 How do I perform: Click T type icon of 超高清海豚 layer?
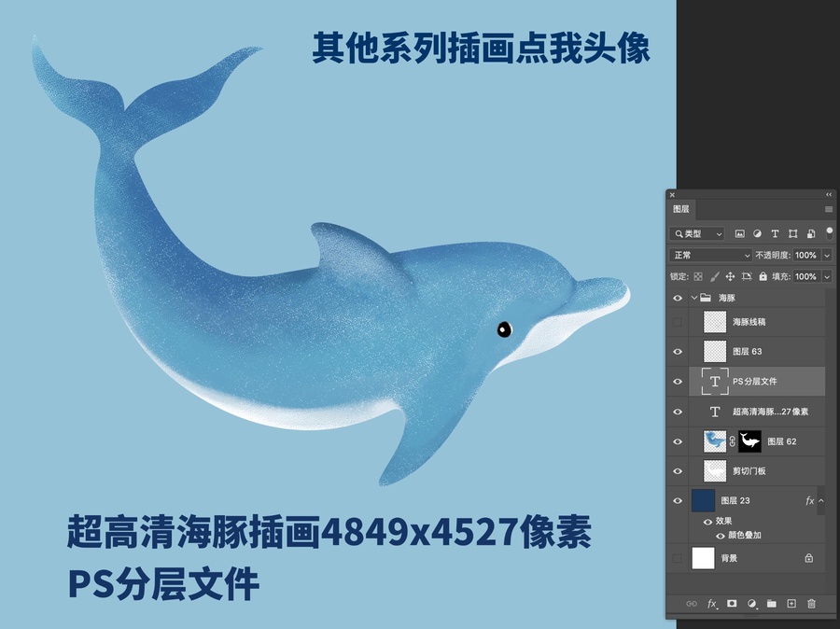(x=715, y=412)
